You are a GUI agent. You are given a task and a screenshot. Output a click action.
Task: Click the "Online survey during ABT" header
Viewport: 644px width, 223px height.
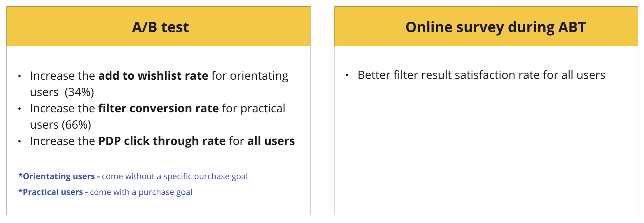(495, 27)
